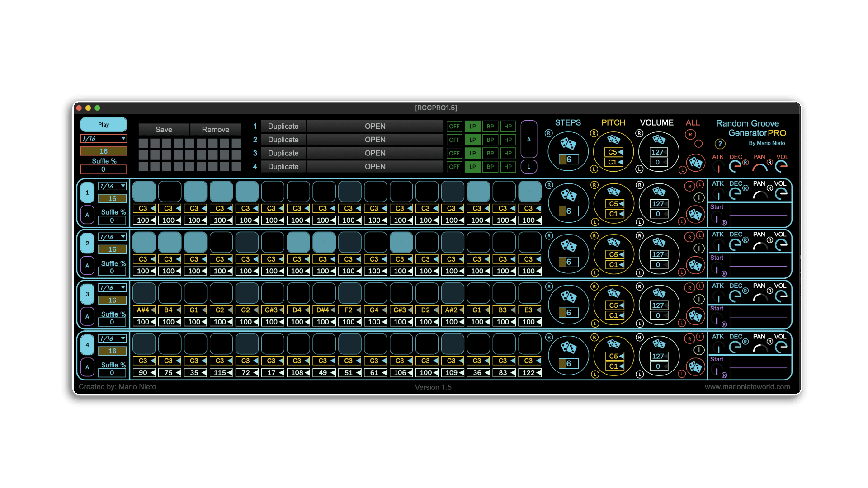Roll track 1's red all-parameters dice

click(x=696, y=215)
